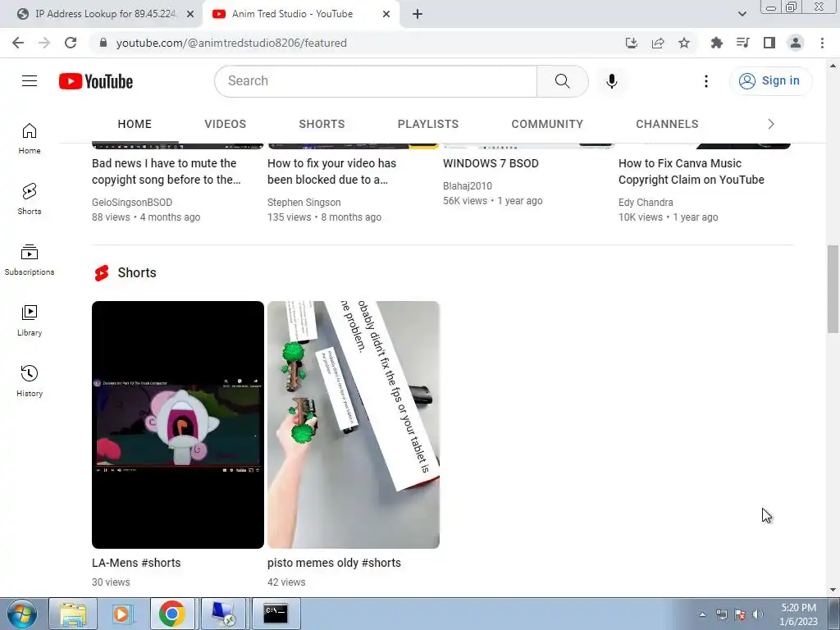Open 'WINDOWS 7 BSOD' video title
The height and width of the screenshot is (630, 840).
491,163
